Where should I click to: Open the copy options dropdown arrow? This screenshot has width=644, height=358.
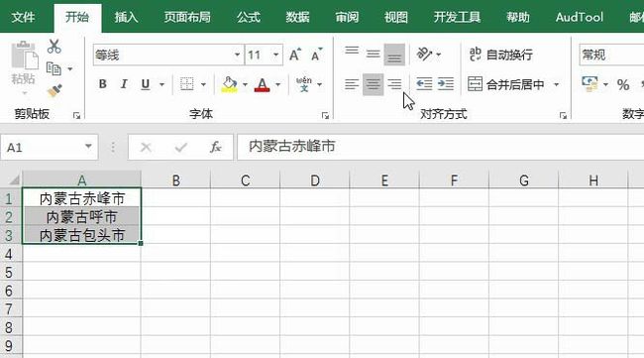[70, 68]
